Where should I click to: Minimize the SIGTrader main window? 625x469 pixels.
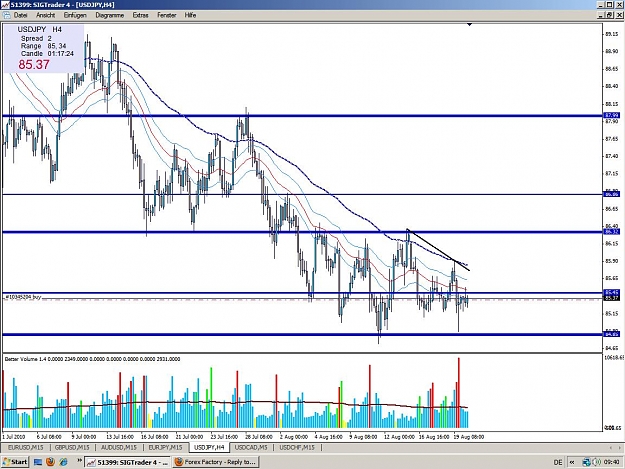(x=601, y=5)
